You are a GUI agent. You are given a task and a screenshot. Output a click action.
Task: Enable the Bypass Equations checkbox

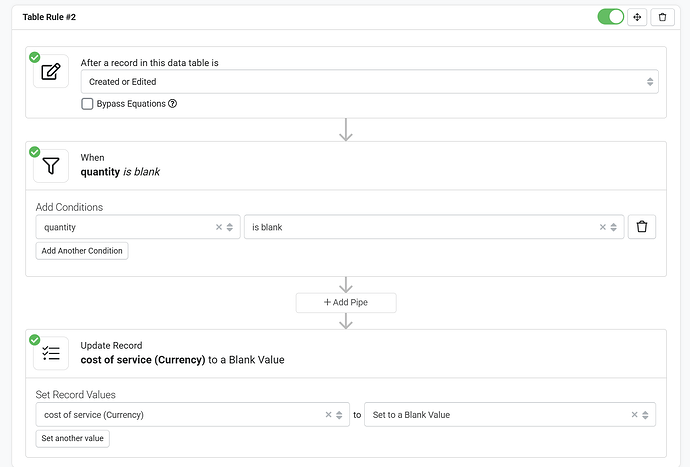88,104
